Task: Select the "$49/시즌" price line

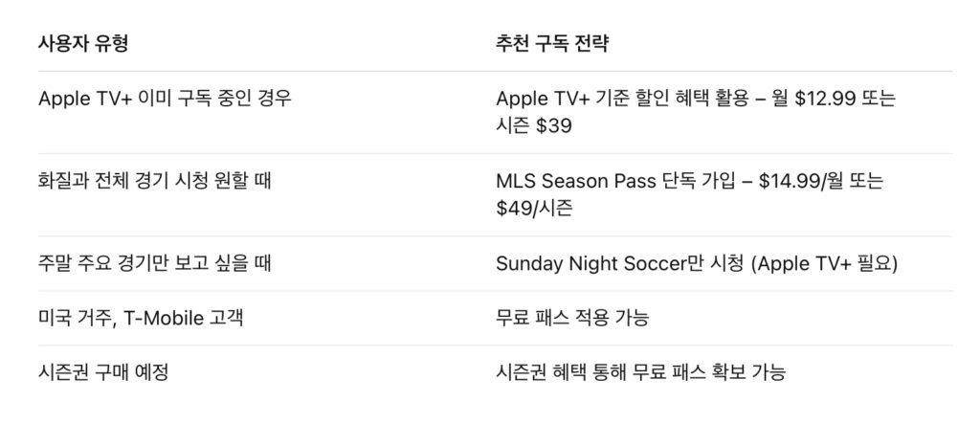Action: [534, 208]
